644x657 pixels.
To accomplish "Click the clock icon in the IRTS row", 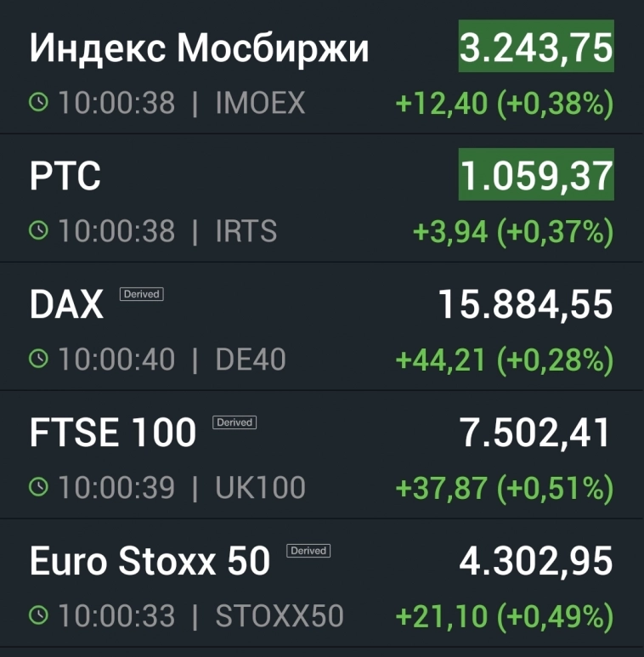I will click(39, 231).
